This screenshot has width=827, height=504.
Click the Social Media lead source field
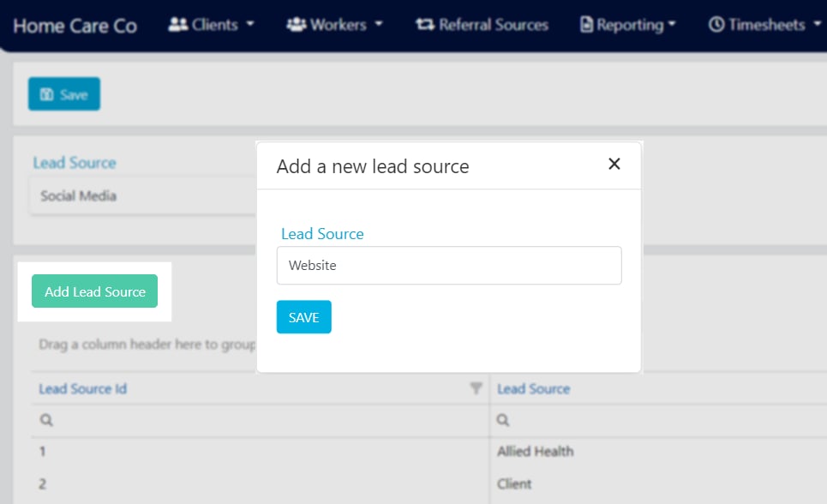[143, 195]
